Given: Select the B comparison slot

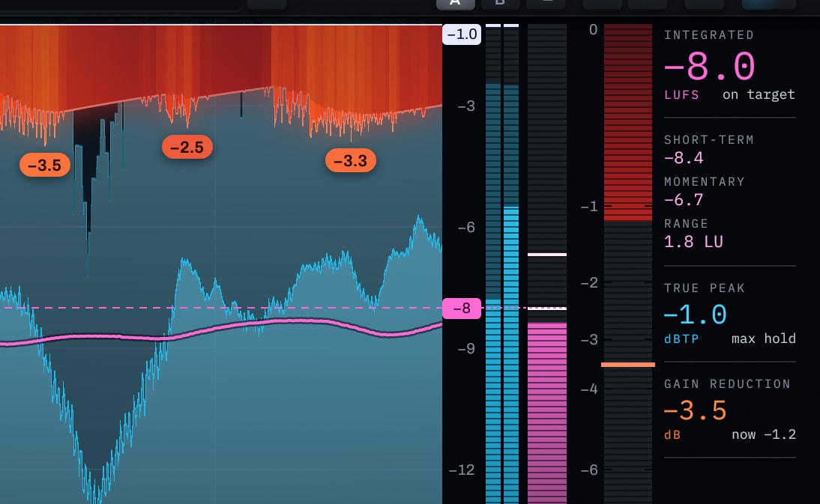Looking at the screenshot, I should [x=501, y=4].
